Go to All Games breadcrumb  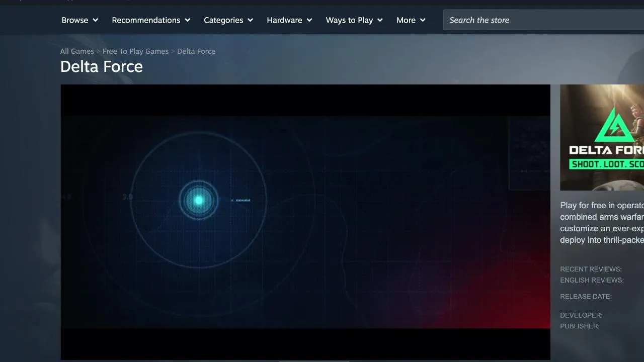point(77,51)
